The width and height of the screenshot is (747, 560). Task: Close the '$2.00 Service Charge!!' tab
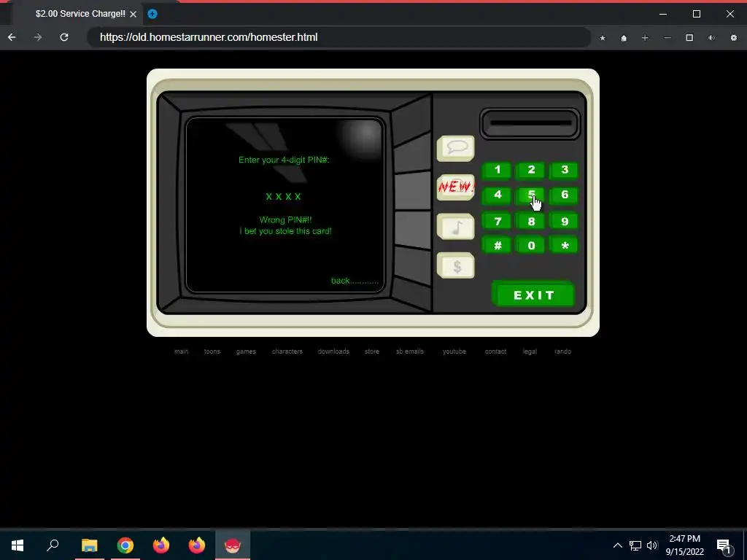[133, 15]
